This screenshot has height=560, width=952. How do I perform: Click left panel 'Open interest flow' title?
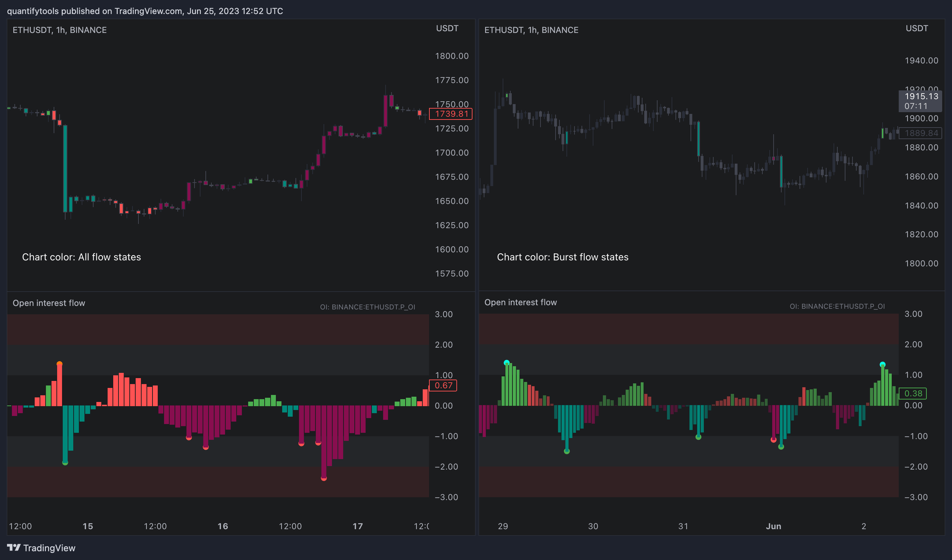tap(49, 303)
